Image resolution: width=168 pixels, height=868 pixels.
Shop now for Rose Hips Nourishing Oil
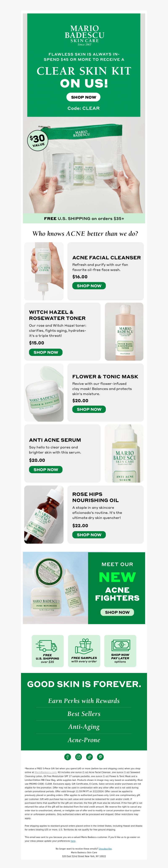[x=89, y=535]
